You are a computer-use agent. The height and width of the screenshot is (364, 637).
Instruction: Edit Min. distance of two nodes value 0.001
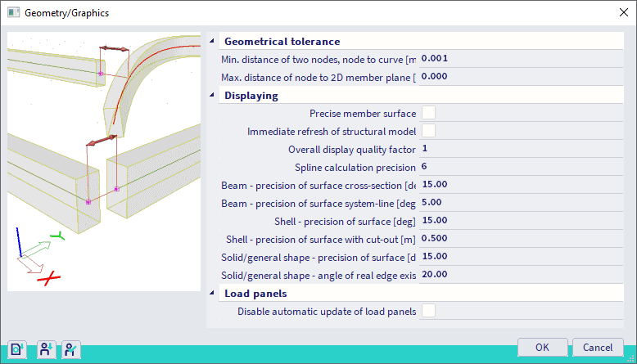[x=521, y=59]
